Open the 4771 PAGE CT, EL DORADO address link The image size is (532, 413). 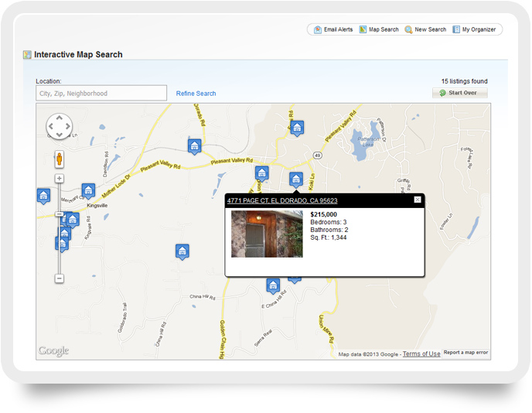282,200
